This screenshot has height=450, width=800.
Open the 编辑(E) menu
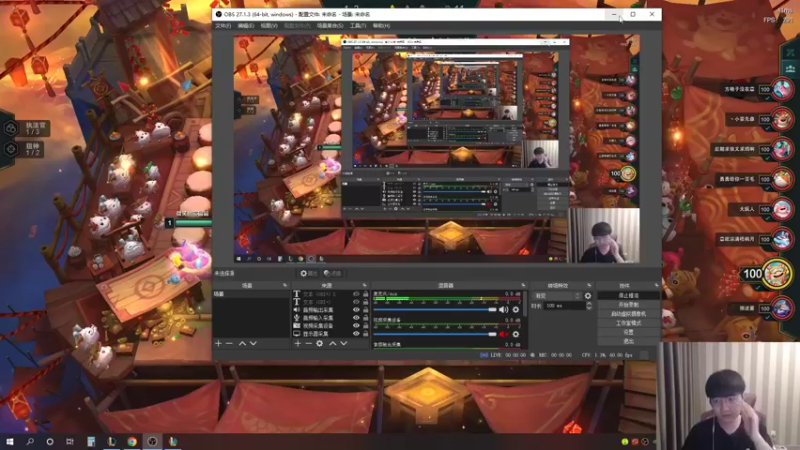coord(245,26)
